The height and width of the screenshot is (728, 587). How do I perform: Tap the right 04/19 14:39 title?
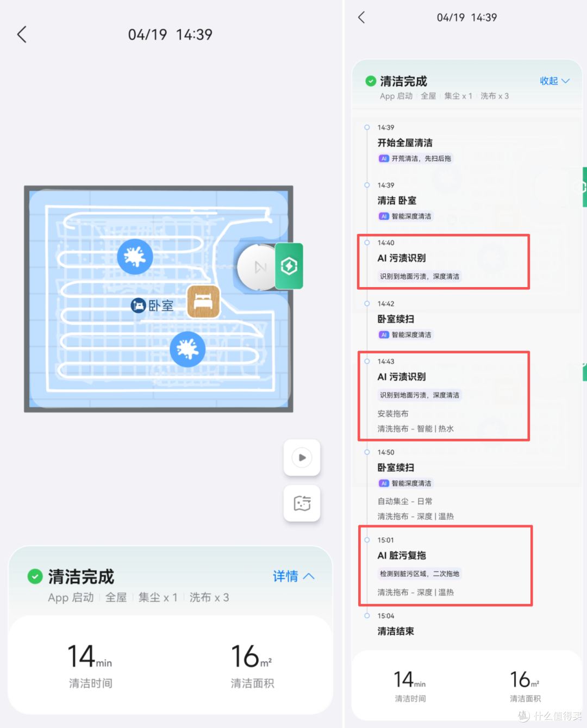click(x=467, y=17)
